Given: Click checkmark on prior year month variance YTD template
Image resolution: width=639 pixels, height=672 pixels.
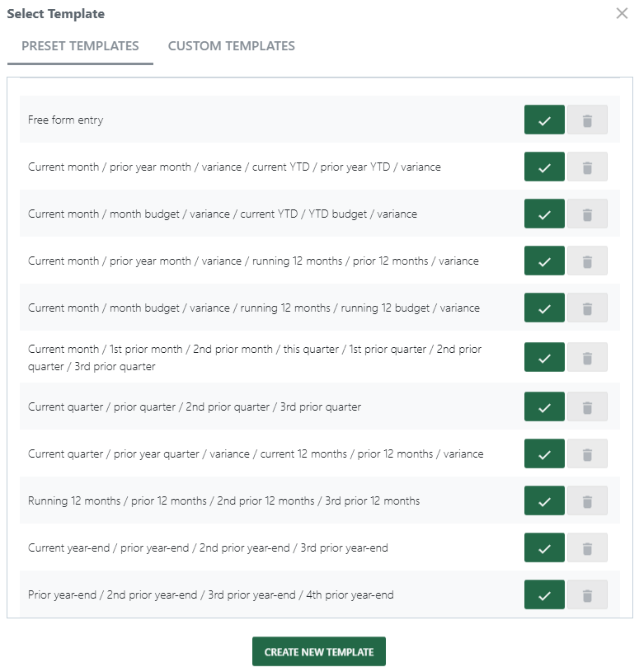Looking at the screenshot, I should click(x=544, y=167).
